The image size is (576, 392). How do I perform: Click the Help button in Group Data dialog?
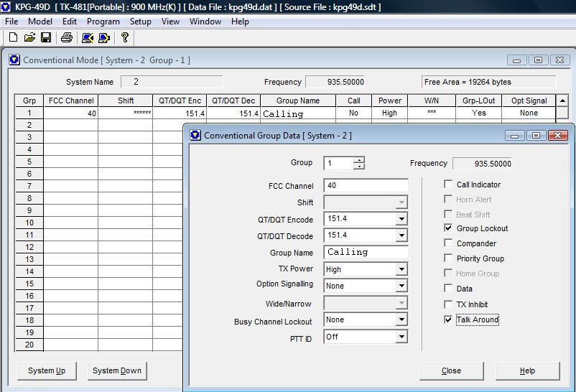pos(527,370)
